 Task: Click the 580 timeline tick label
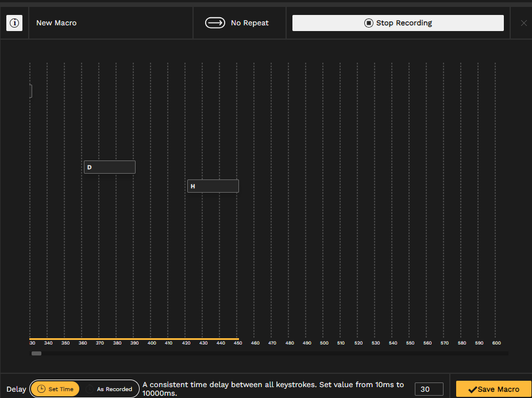[x=462, y=343]
